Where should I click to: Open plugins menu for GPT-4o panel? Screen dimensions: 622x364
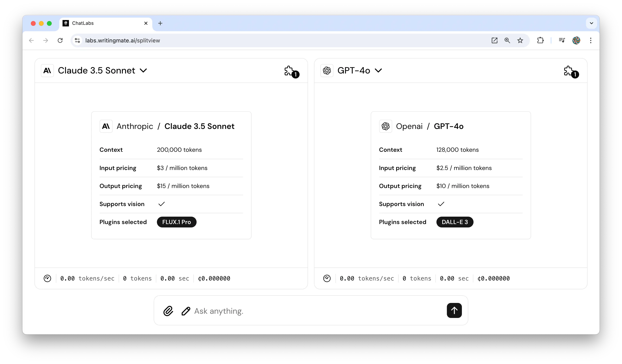click(x=571, y=72)
